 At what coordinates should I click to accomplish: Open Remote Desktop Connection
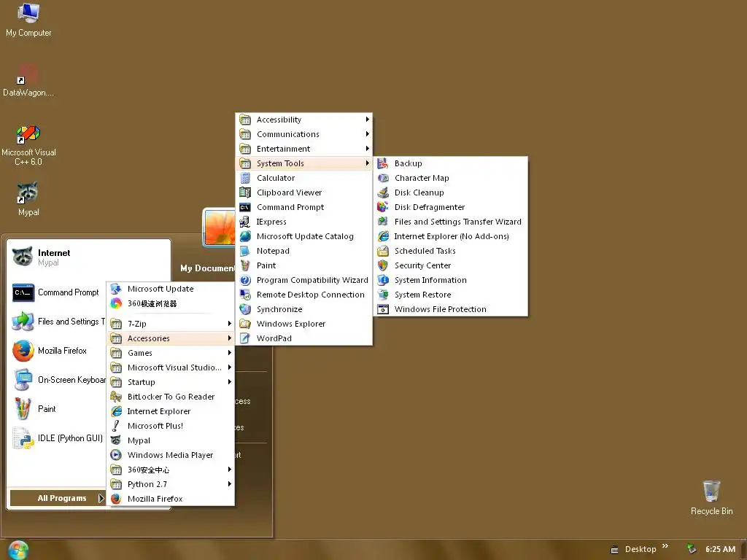point(304,295)
